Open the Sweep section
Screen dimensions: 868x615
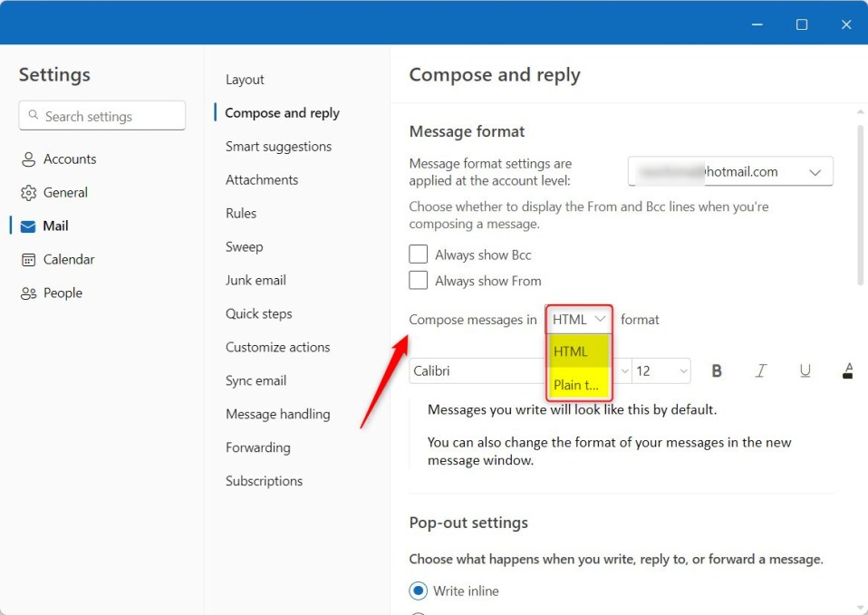(x=244, y=247)
